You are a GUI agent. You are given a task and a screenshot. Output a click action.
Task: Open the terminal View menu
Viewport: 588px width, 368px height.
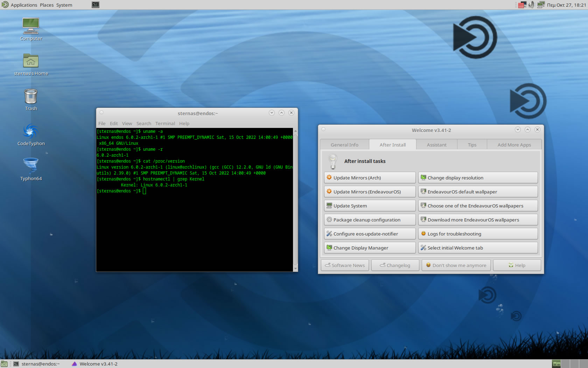click(x=127, y=123)
